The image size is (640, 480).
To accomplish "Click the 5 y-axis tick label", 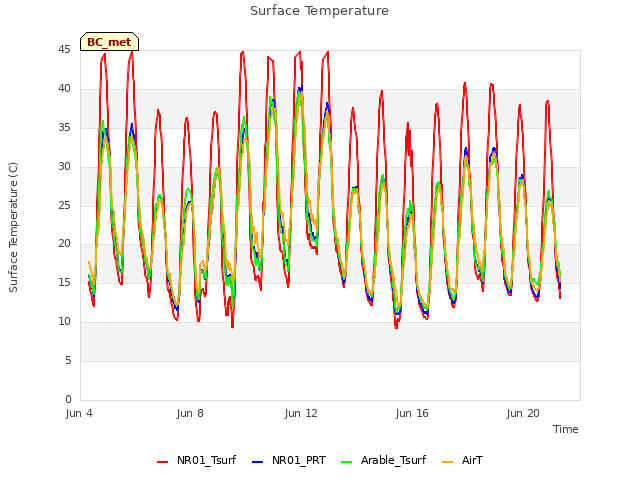I will [68, 360].
